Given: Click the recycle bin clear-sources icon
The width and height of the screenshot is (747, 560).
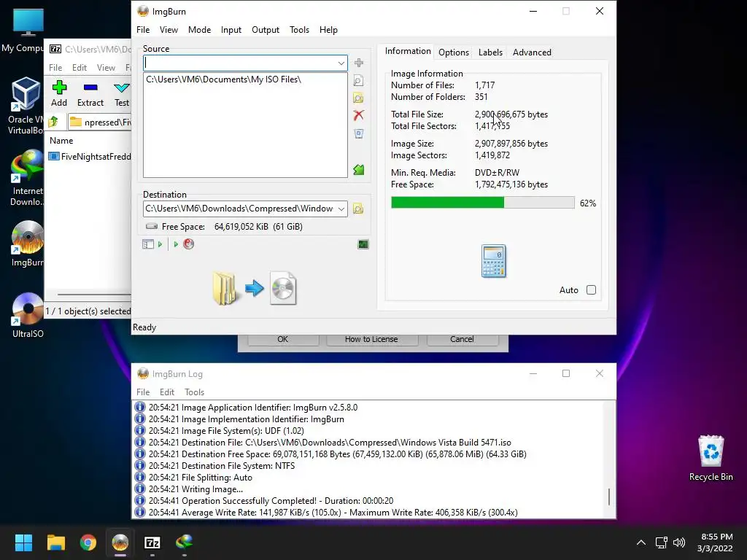Looking at the screenshot, I should (359, 134).
